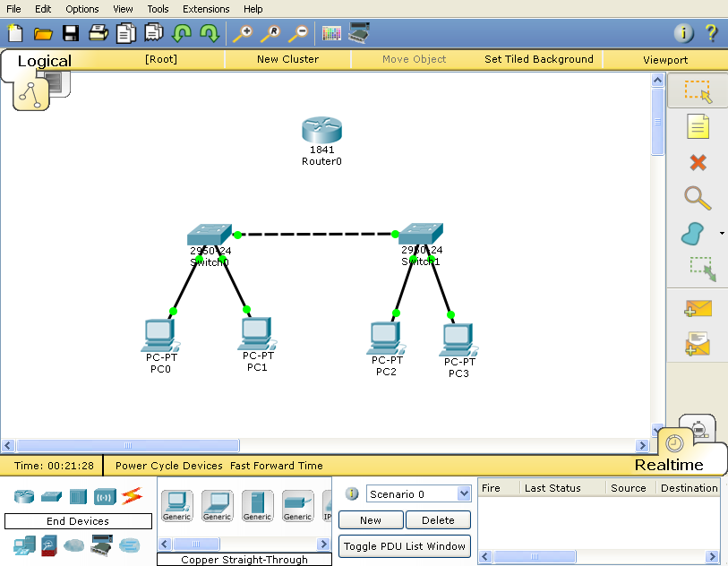The width and height of the screenshot is (728, 566).
Task: Select Router0 on the workspace
Action: point(321,130)
